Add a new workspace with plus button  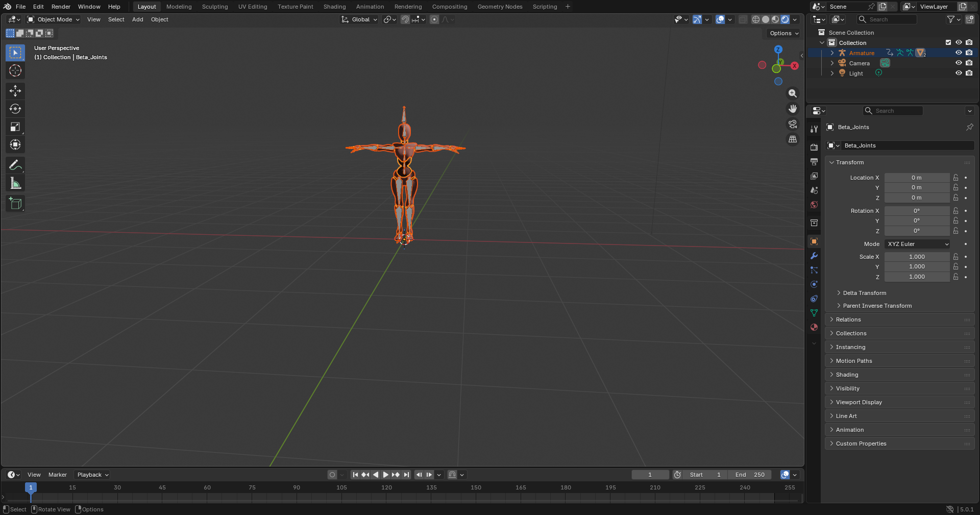(568, 7)
